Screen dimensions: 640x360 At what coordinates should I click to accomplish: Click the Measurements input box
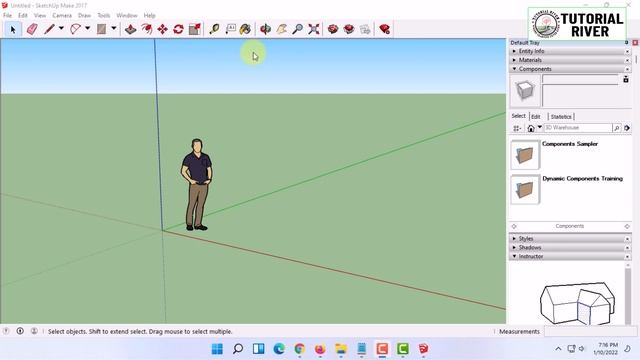589,331
